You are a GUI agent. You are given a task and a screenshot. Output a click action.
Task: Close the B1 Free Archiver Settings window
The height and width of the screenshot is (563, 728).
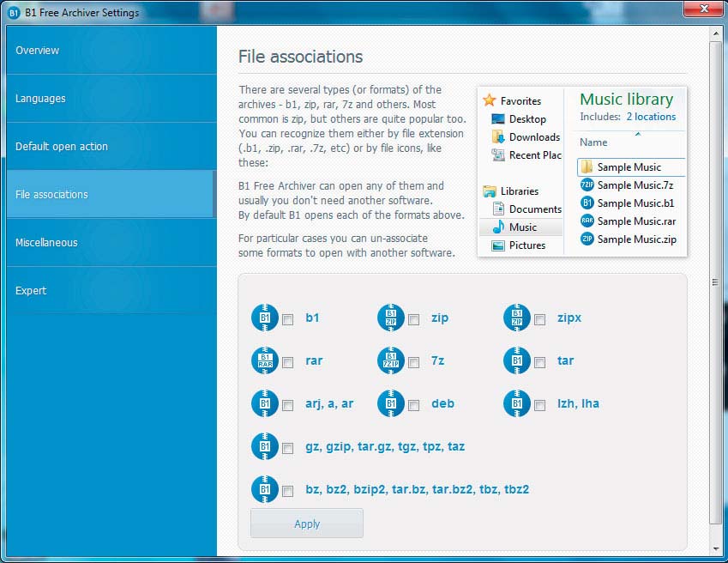[x=703, y=9]
